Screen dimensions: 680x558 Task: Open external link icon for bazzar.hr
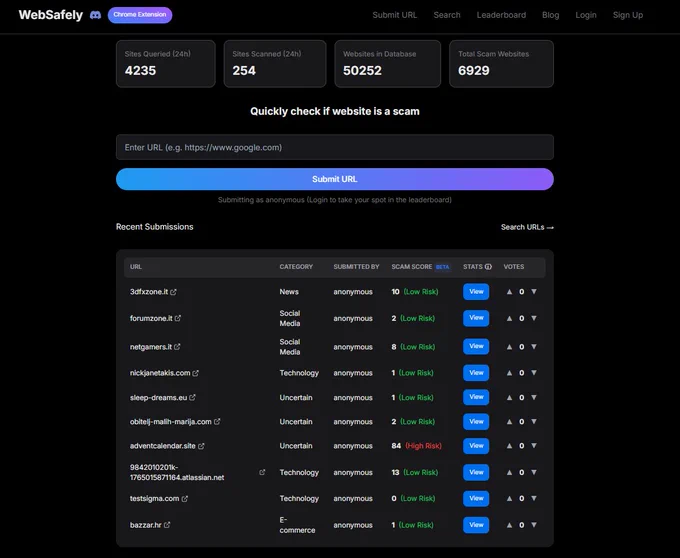pos(167,525)
